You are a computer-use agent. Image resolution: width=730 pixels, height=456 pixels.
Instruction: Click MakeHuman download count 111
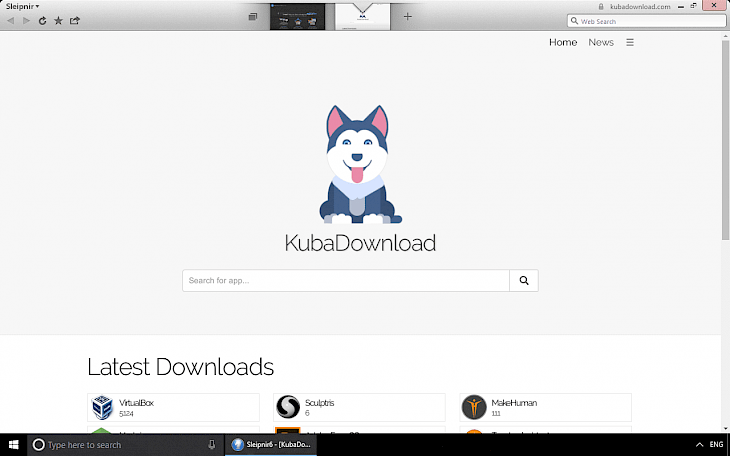point(496,414)
